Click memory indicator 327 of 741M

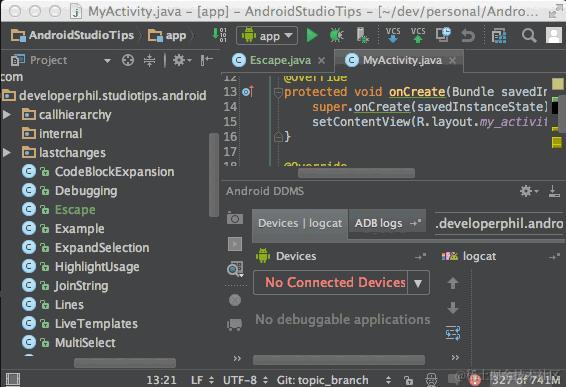pyautogui.click(x=526, y=380)
